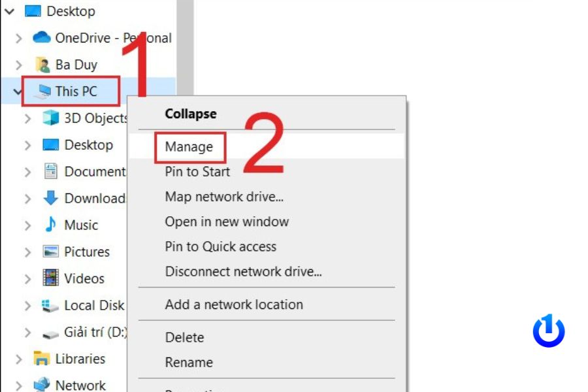Collapse the top Desktop root chevron
588x392 pixels.
(9, 11)
